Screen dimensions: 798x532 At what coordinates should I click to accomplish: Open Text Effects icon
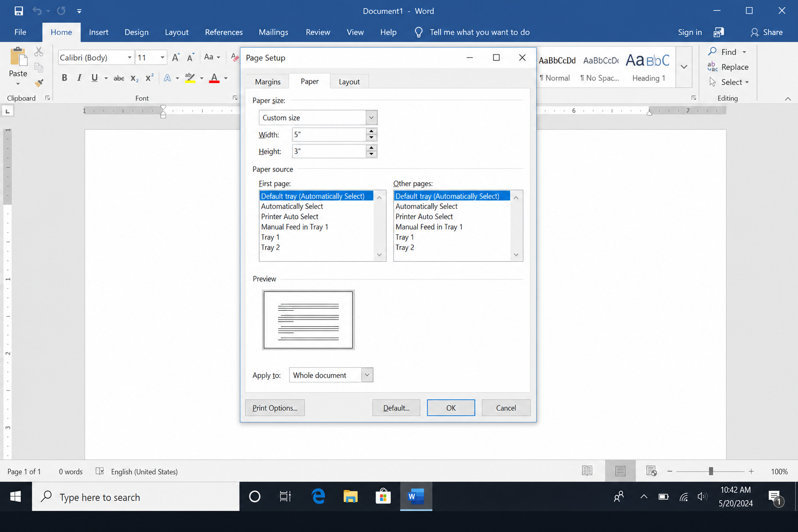(x=167, y=78)
